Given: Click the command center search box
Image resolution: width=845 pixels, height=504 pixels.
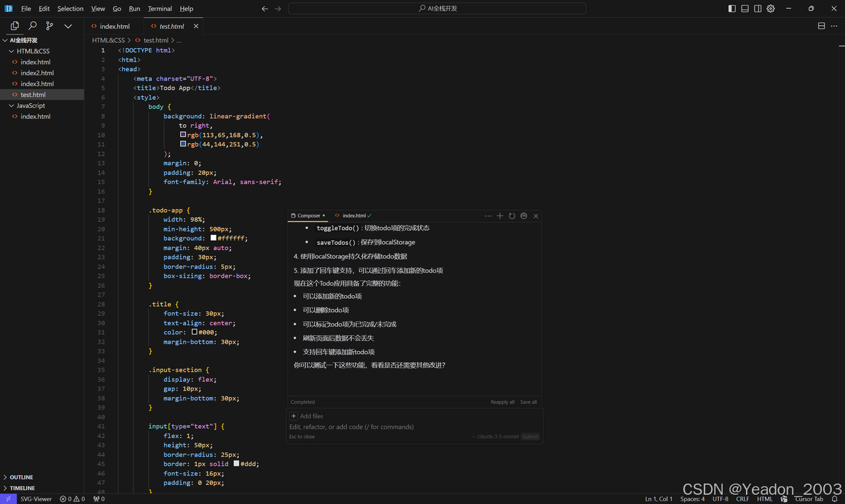Looking at the screenshot, I should click(437, 9).
